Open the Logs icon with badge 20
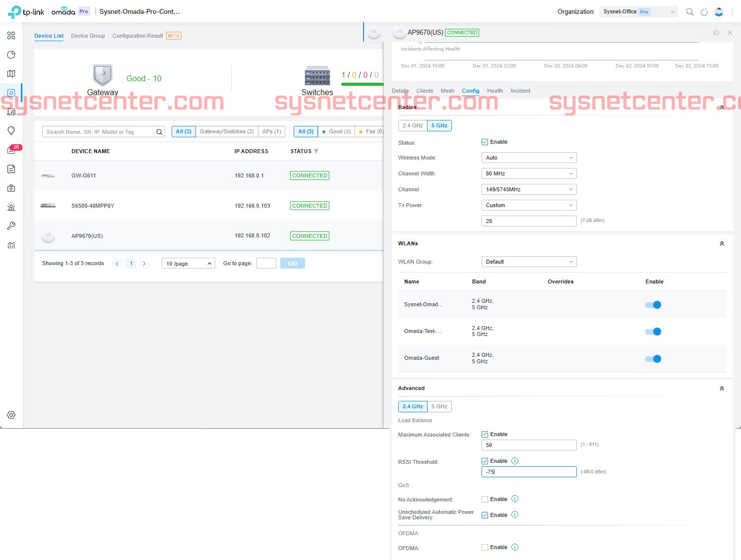The width and height of the screenshot is (741, 560). point(12,150)
